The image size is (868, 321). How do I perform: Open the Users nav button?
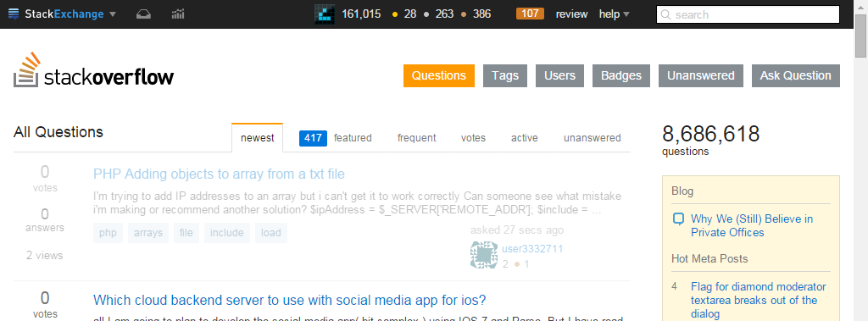[559, 76]
